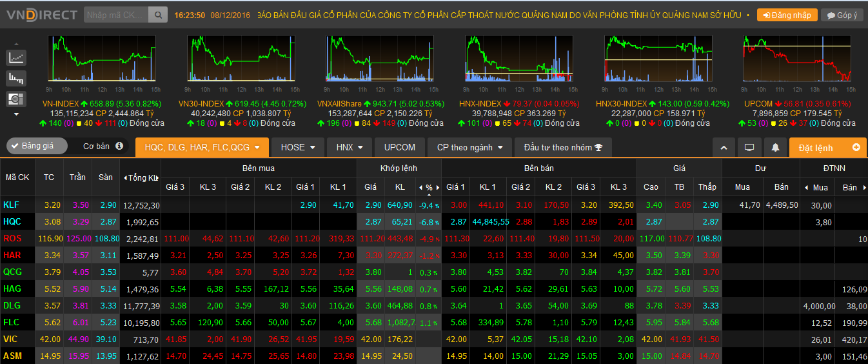Click the info icon beside Cơ bản

[119, 147]
